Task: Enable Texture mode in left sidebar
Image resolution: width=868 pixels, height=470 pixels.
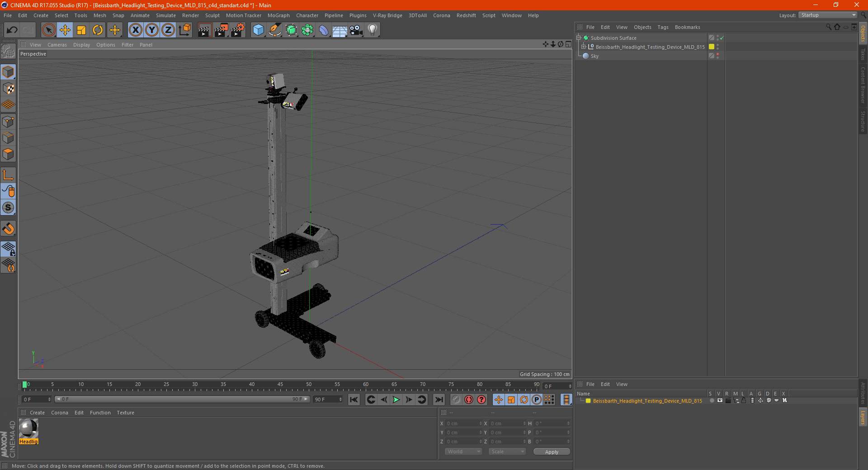Action: (8, 89)
